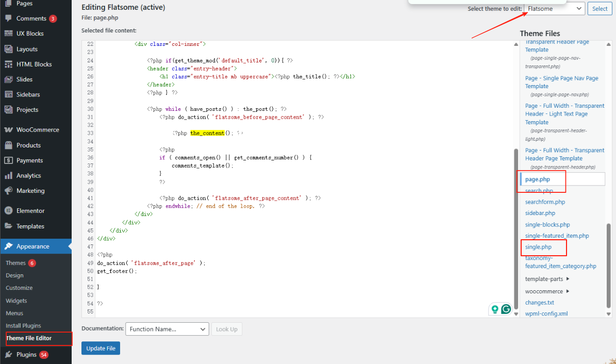Open the Function Name documentation dropdown

click(x=167, y=329)
